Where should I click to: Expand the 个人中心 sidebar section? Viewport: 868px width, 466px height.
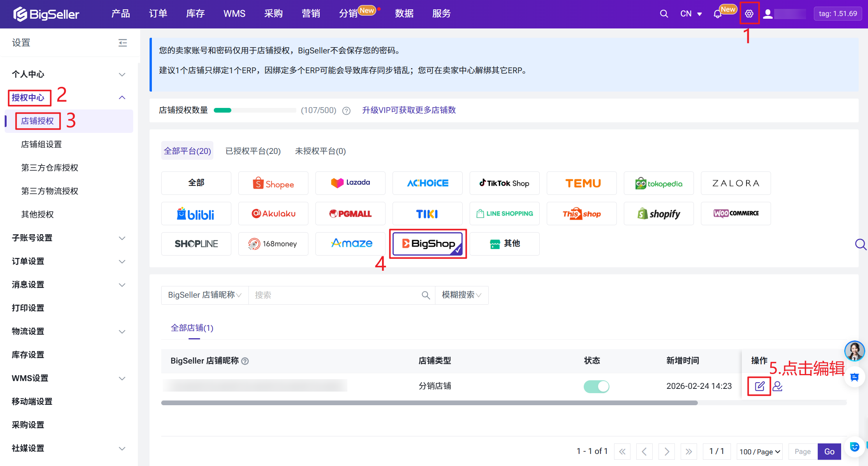(x=69, y=74)
